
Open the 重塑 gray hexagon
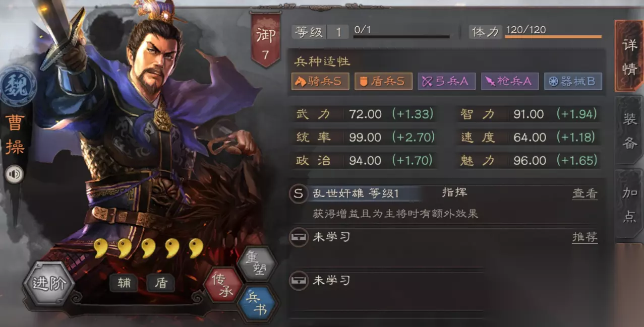point(256,264)
